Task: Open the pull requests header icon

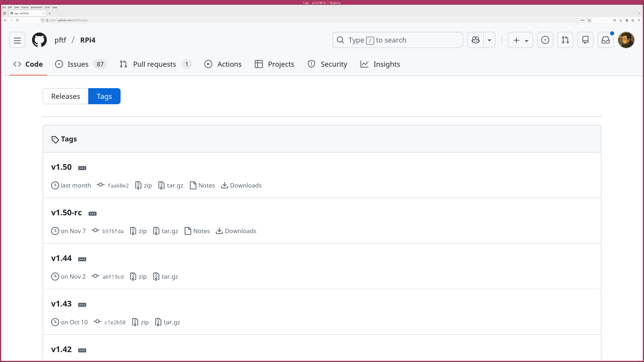Action: (x=565, y=40)
